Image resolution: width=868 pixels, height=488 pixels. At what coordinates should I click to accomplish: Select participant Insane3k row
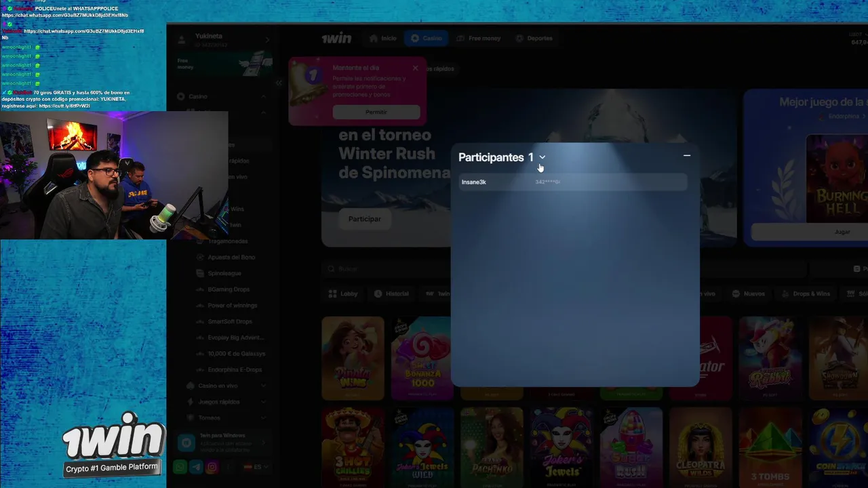click(x=573, y=182)
